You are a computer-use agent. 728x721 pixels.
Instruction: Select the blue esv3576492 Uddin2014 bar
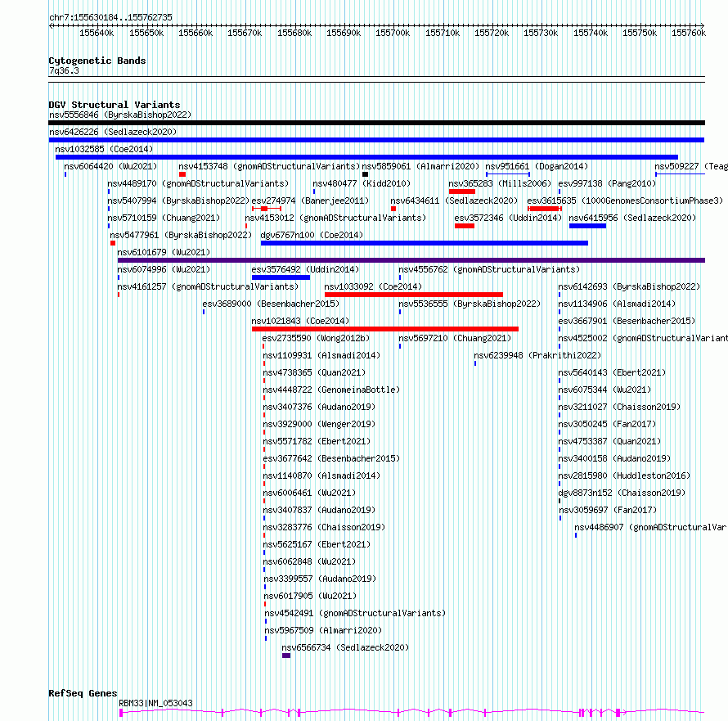coord(281,277)
